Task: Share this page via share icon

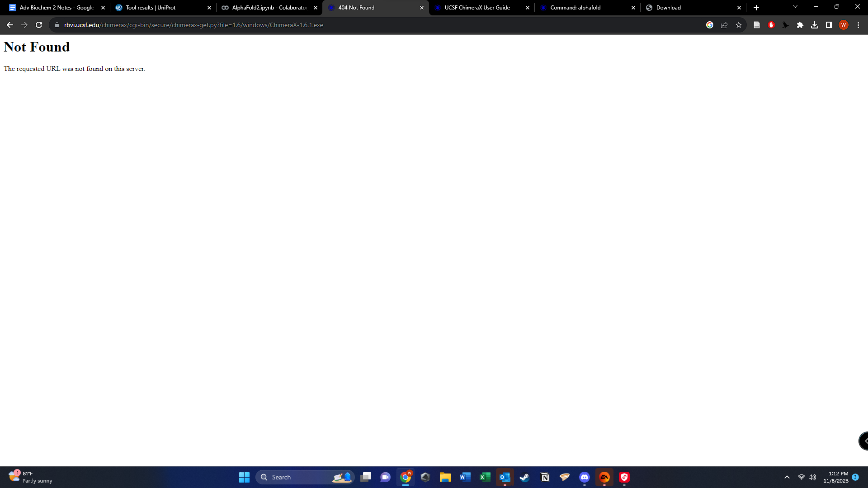Action: [x=724, y=25]
